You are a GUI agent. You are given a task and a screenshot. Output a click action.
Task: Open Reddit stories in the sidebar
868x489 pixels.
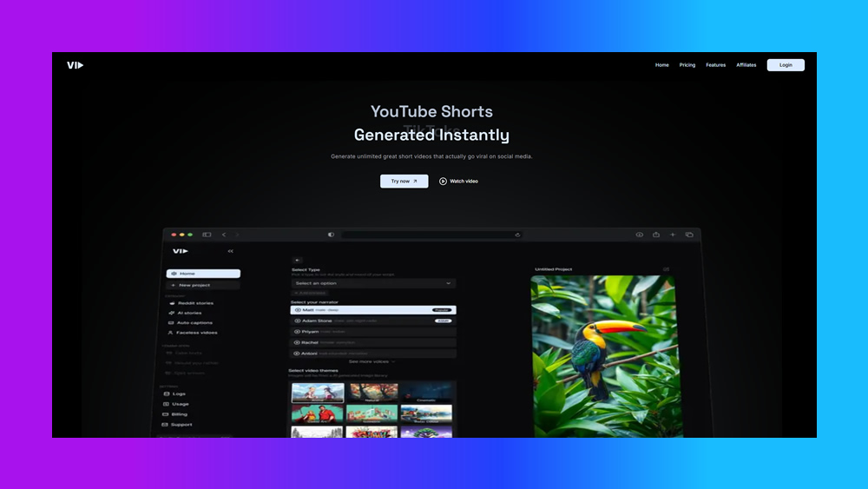point(195,303)
